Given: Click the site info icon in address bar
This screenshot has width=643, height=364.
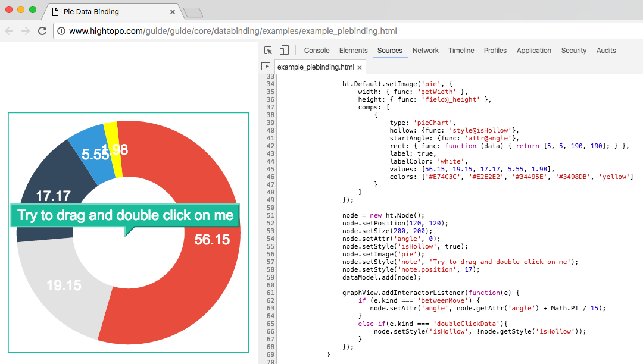Looking at the screenshot, I should pyautogui.click(x=61, y=31).
